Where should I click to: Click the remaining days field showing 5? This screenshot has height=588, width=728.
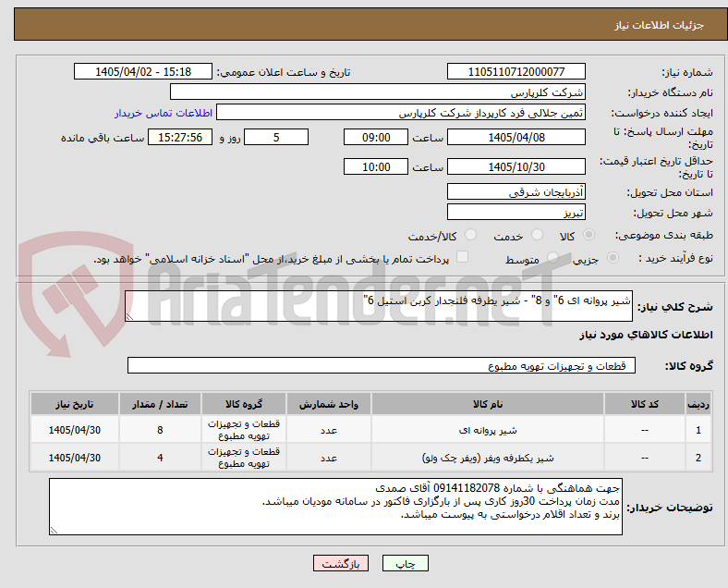pyautogui.click(x=276, y=138)
